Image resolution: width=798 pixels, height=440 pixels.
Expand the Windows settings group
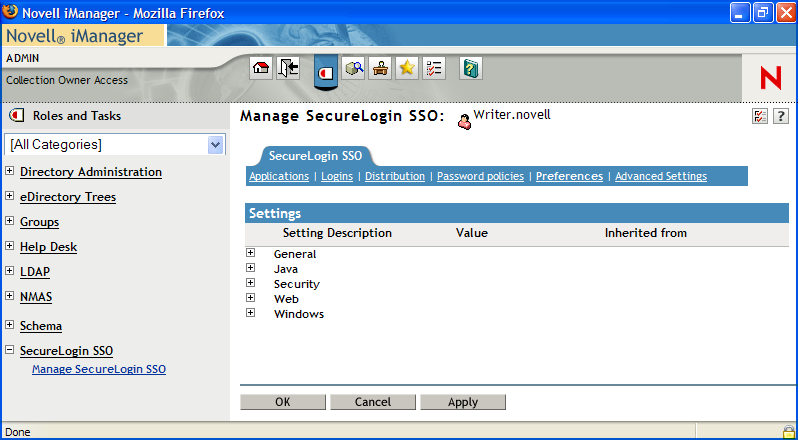250,312
